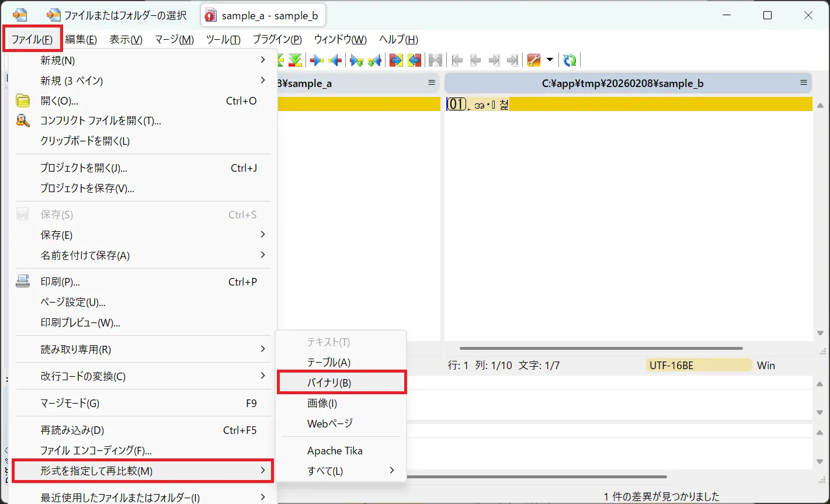
Task: Open Options with the wrench icon
Action: 533,60
